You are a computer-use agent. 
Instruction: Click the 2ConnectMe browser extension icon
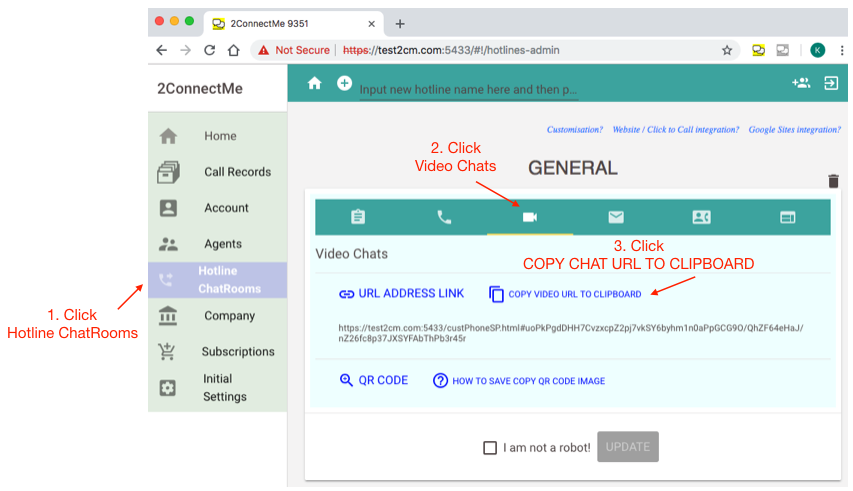(x=758, y=50)
